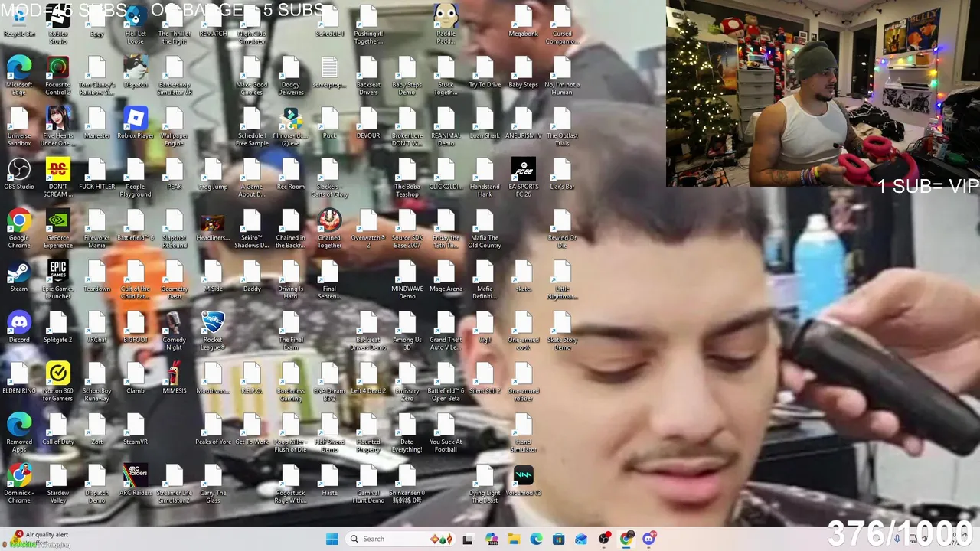This screenshot has width=980, height=551.
Task: Select the Dispatch game icon with the dog
Action: pos(136,72)
